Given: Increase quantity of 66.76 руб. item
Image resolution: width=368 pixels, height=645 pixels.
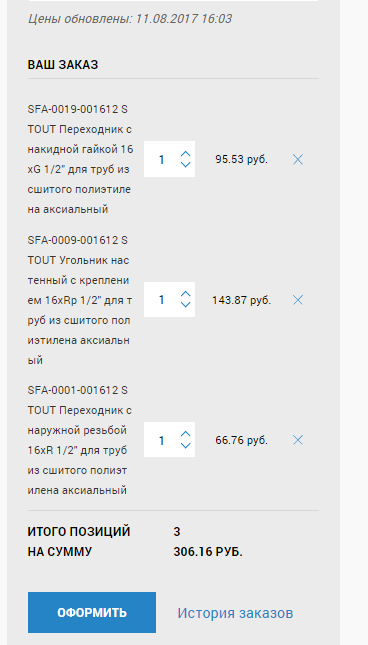Looking at the screenshot, I should pyautogui.click(x=185, y=434).
